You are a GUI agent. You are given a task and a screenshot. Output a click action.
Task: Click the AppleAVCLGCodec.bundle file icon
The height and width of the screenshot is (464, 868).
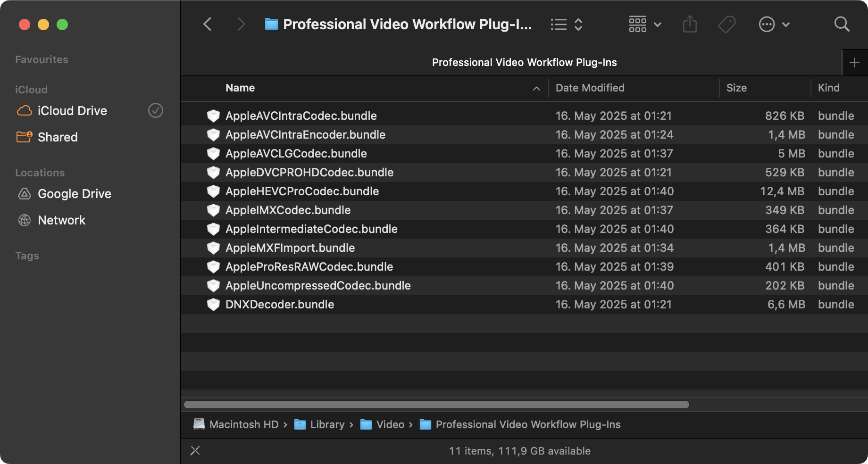pos(213,153)
